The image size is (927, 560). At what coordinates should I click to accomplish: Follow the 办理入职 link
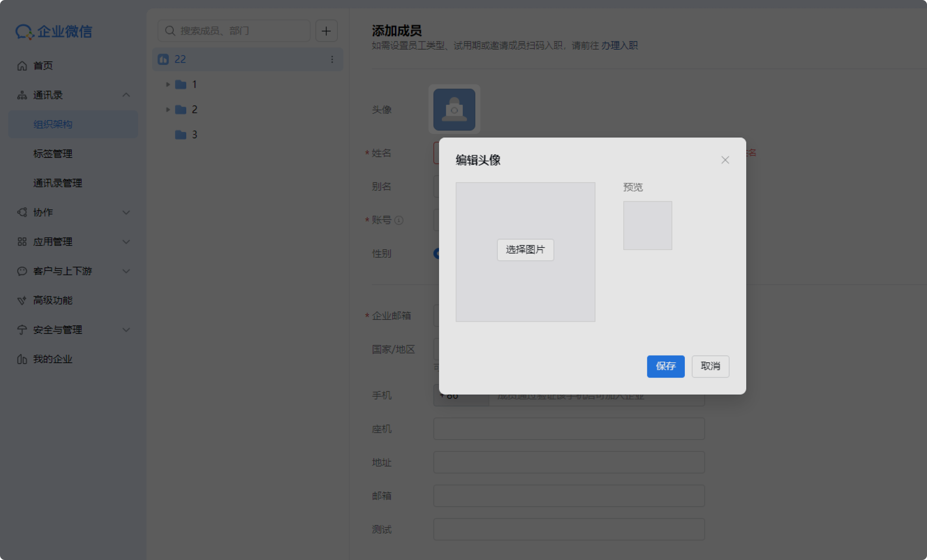click(x=619, y=46)
